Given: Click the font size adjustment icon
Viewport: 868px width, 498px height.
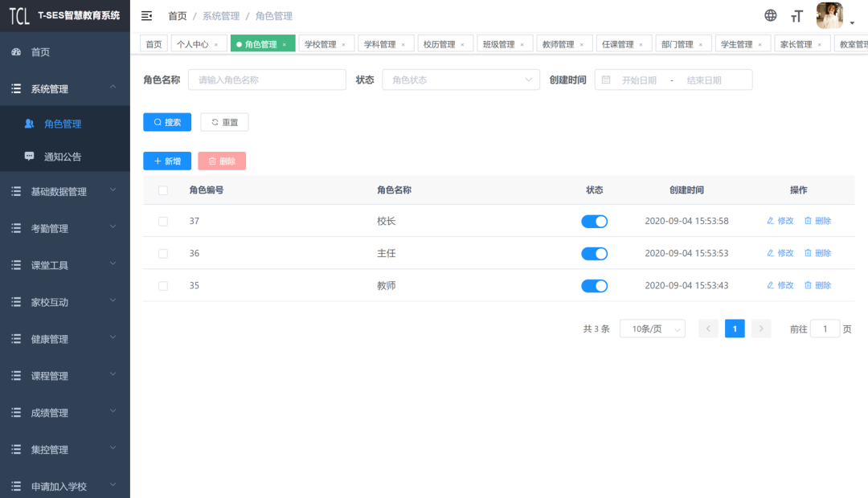Looking at the screenshot, I should 796,16.
